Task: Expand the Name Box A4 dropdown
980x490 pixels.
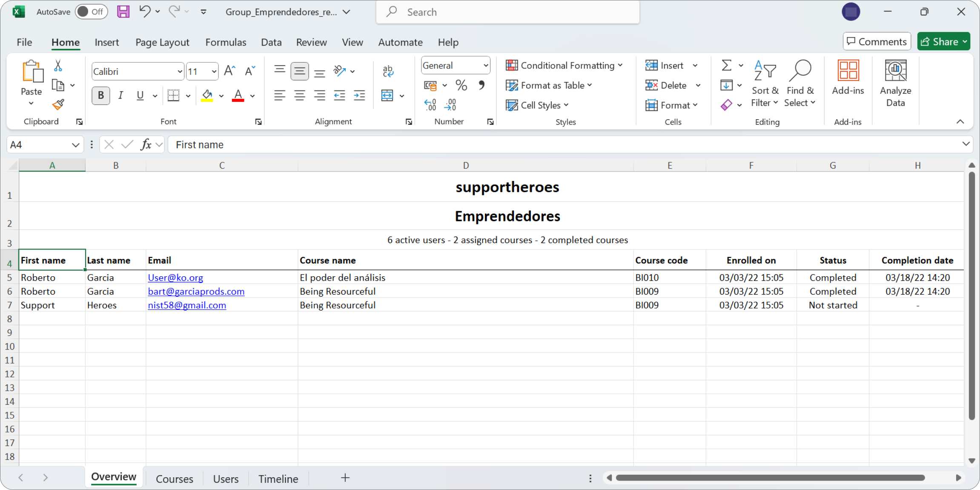Action: [x=75, y=145]
